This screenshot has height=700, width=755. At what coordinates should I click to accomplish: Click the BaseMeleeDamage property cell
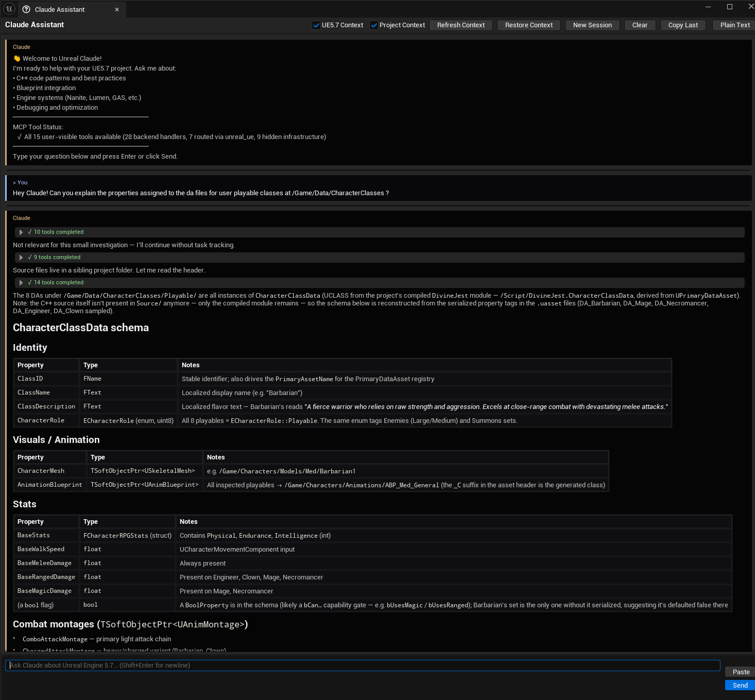(46, 564)
